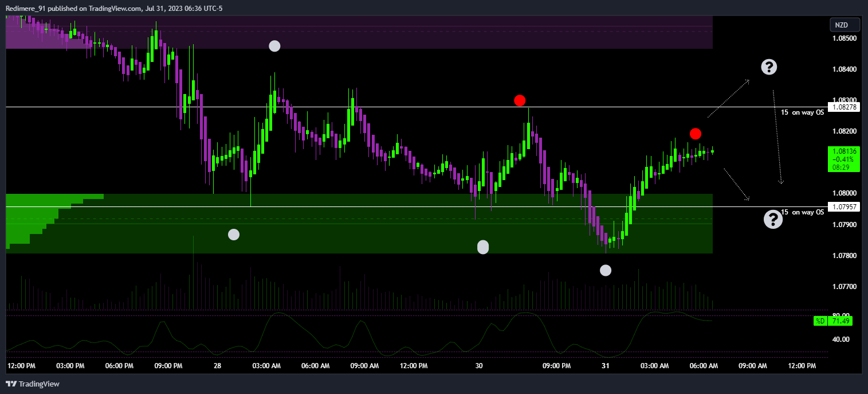Click the 1.08400 price axis label
This screenshot has height=394, width=868.
(x=845, y=69)
